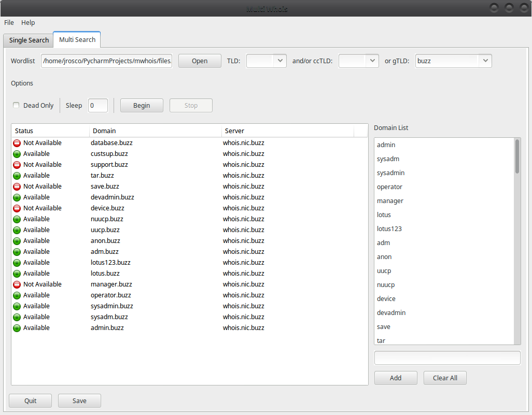Click the red status icon for device.buzz

pyautogui.click(x=17, y=208)
